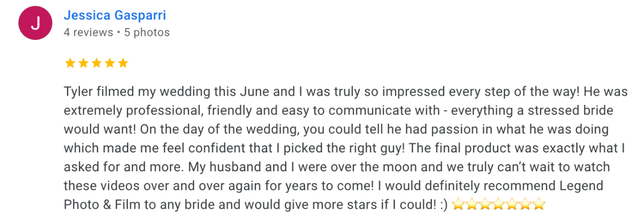Click the second yellow rating star
The image size is (644, 222).
tap(83, 63)
